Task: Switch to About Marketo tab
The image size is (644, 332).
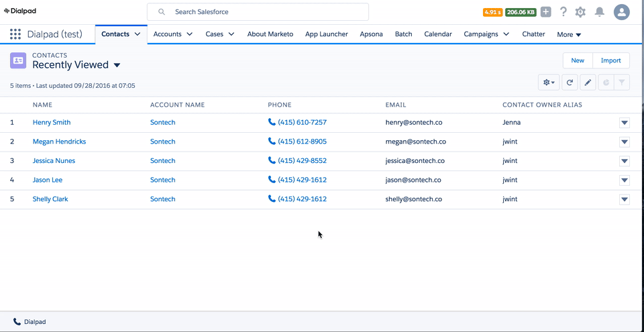Action: pyautogui.click(x=270, y=34)
